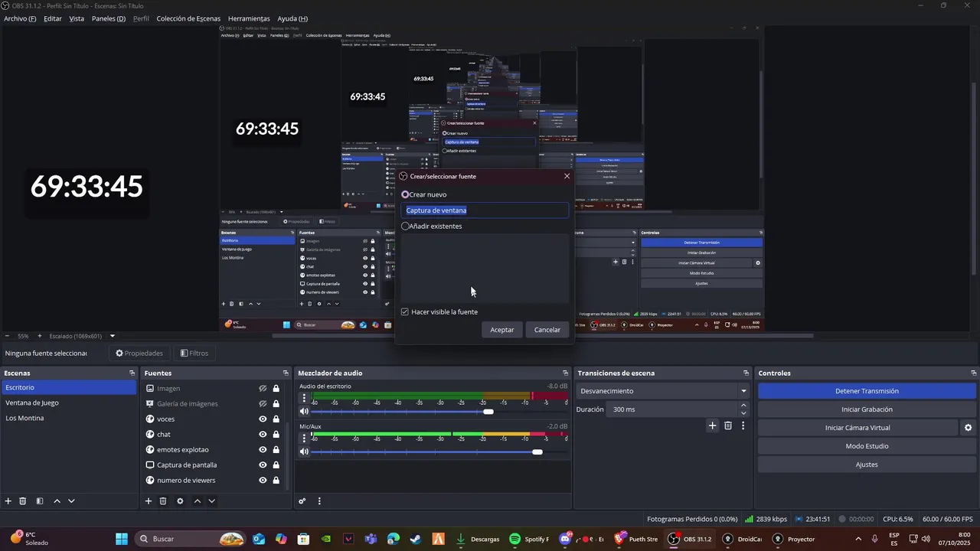Screen dimensions: 980x551
Task: Mute Audio del escritorio speaker icon
Action: click(x=304, y=412)
